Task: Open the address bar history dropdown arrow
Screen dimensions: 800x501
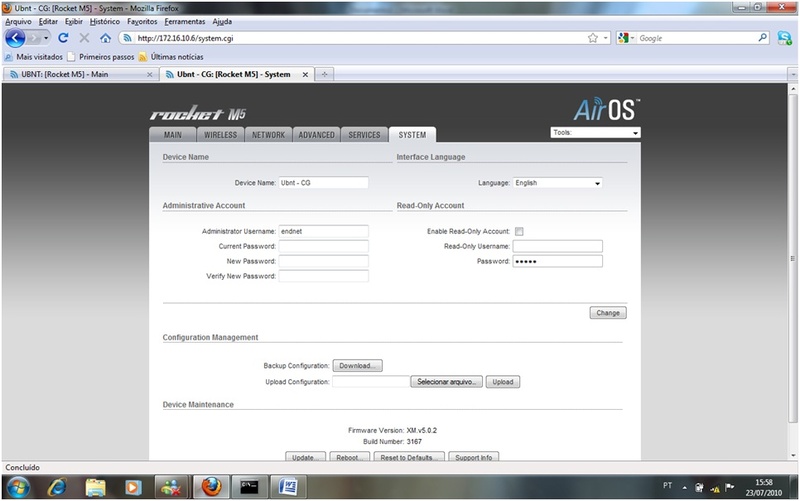Action: pos(606,38)
